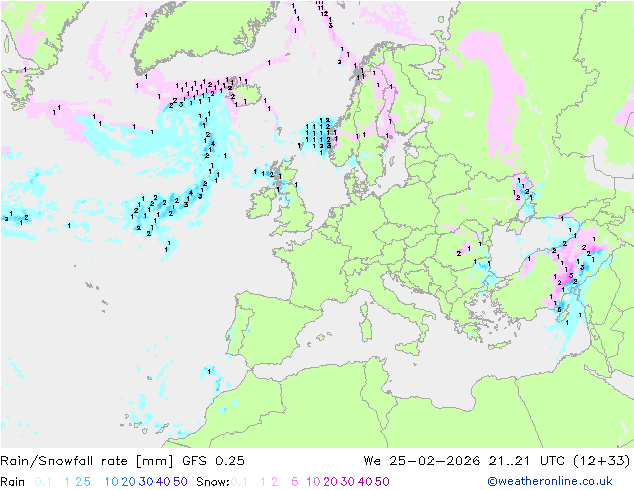This screenshot has height=490, width=634.
Task: Click the weekday abbreviation 'We'
Action: coord(372,461)
